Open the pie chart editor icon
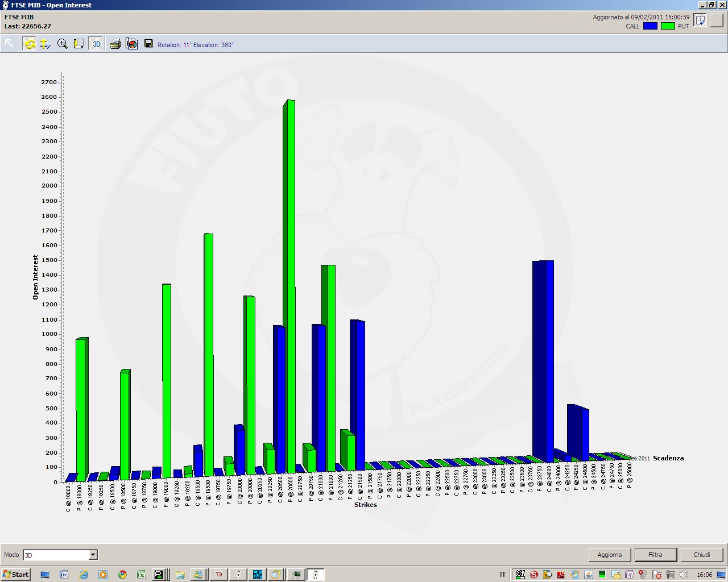 pos(132,44)
